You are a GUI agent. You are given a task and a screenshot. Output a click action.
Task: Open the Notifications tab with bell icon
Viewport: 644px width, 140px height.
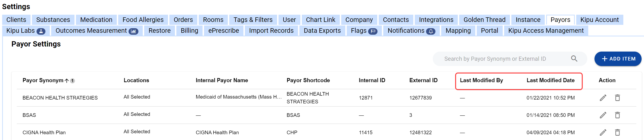coord(411,31)
